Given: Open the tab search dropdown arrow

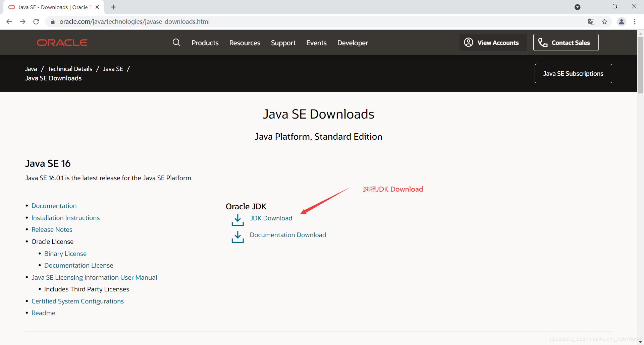Looking at the screenshot, I should (x=577, y=7).
